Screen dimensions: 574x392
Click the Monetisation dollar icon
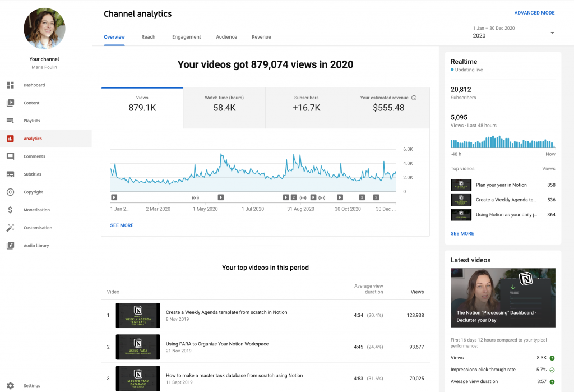[x=10, y=210]
